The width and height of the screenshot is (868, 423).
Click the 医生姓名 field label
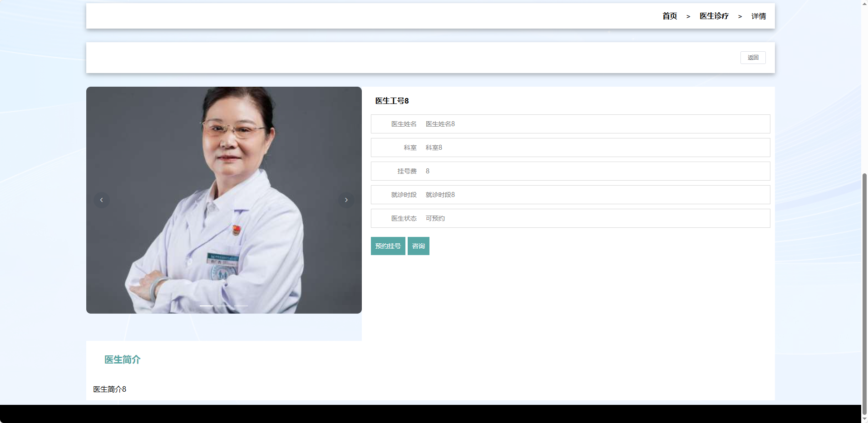click(404, 124)
